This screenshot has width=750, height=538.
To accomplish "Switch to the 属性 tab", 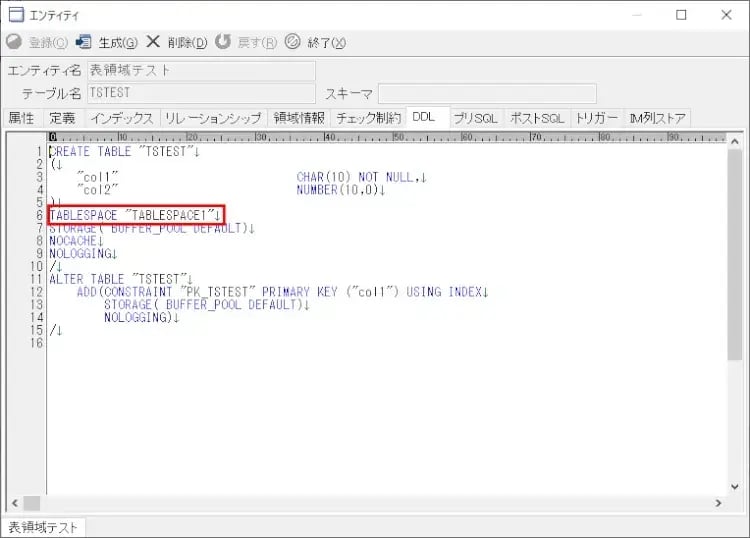I will pyautogui.click(x=22, y=118).
